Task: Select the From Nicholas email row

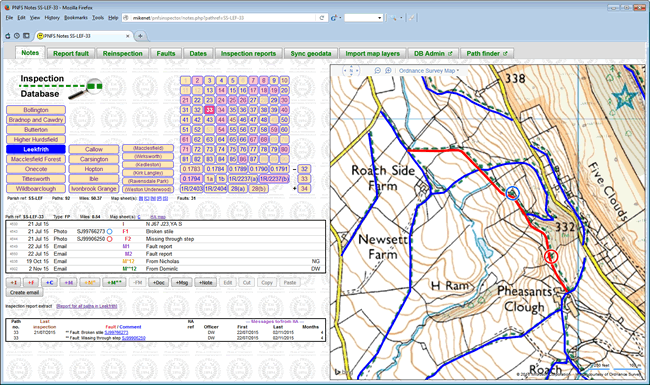Action: point(165,262)
